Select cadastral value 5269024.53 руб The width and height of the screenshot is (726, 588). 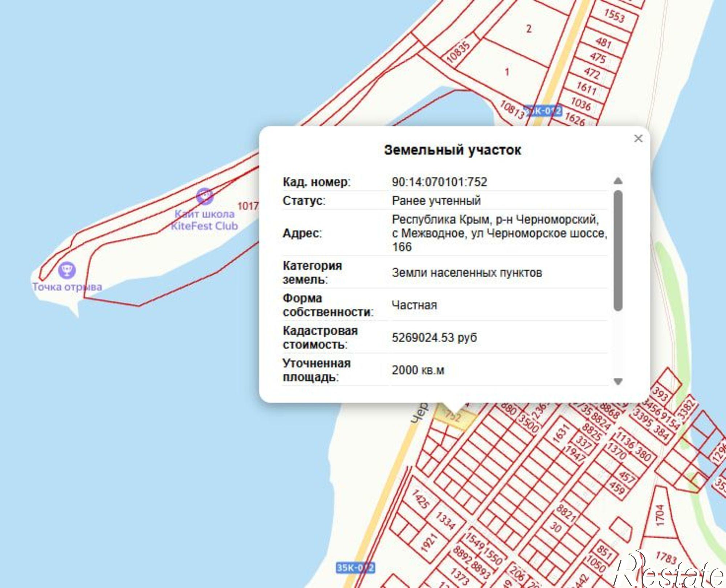pos(434,338)
